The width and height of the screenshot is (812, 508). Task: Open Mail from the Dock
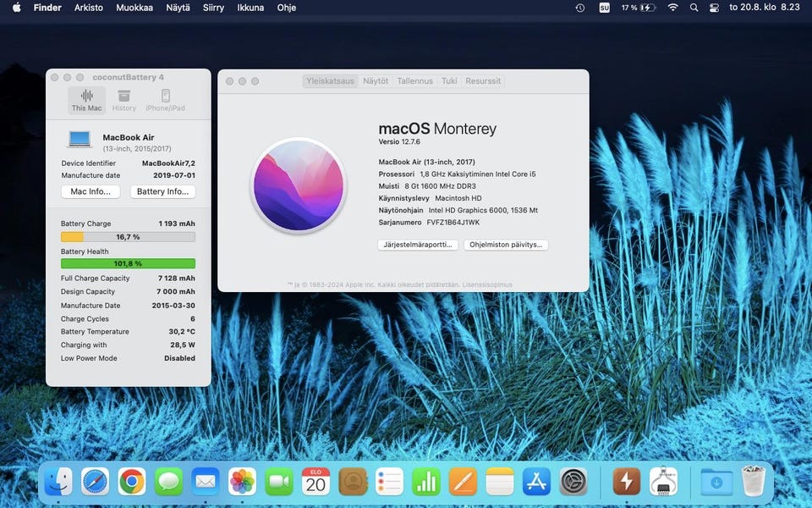tap(206, 482)
